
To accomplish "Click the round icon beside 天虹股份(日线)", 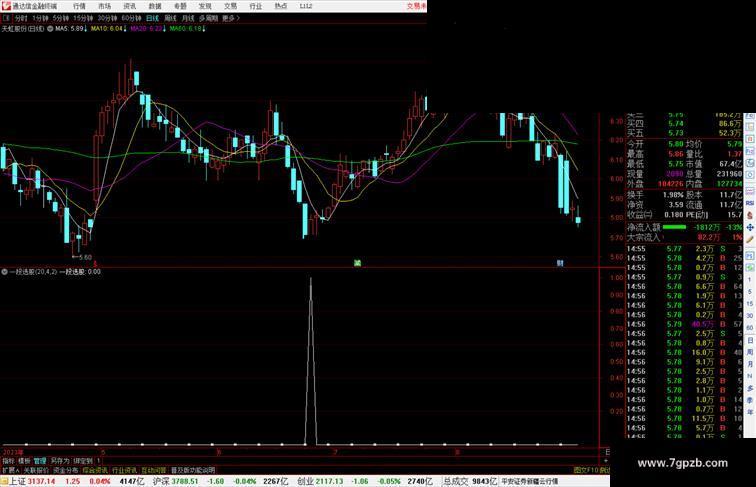I will point(50,29).
